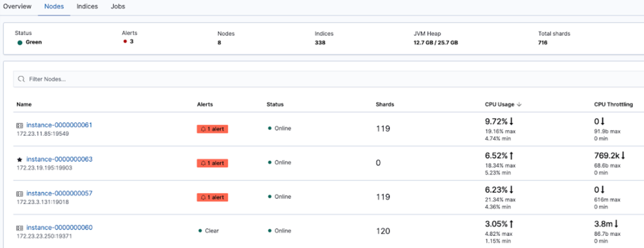
Task: Click the green cluster Status dot
Action: (x=20, y=43)
